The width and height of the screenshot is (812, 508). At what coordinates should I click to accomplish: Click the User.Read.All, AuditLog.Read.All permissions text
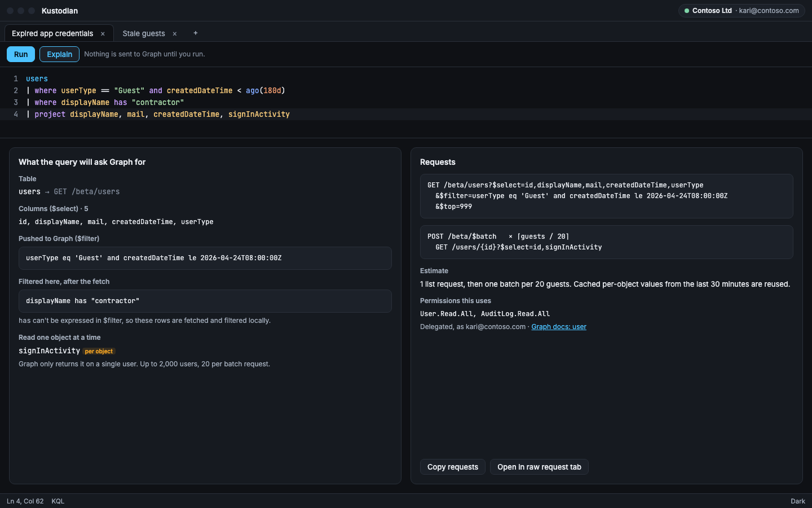485,314
